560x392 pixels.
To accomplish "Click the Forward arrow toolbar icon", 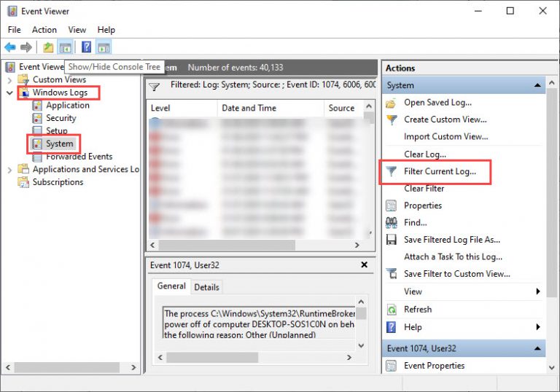I will pyautogui.click(x=26, y=47).
